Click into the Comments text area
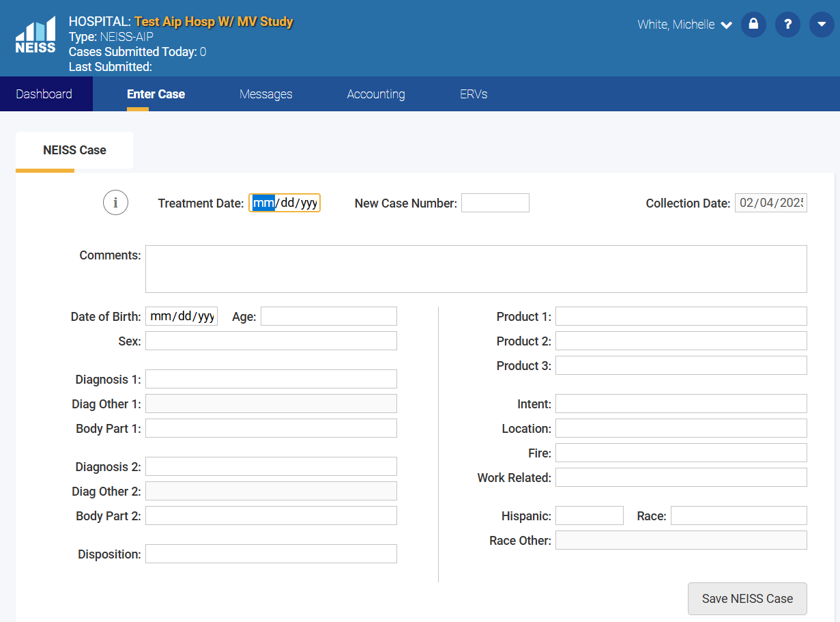This screenshot has height=622, width=840. coord(476,269)
